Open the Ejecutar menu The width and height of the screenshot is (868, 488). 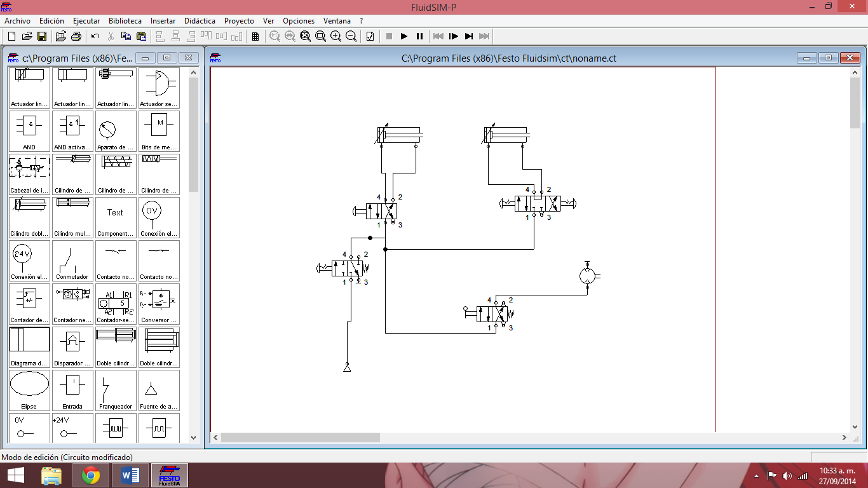(86, 20)
